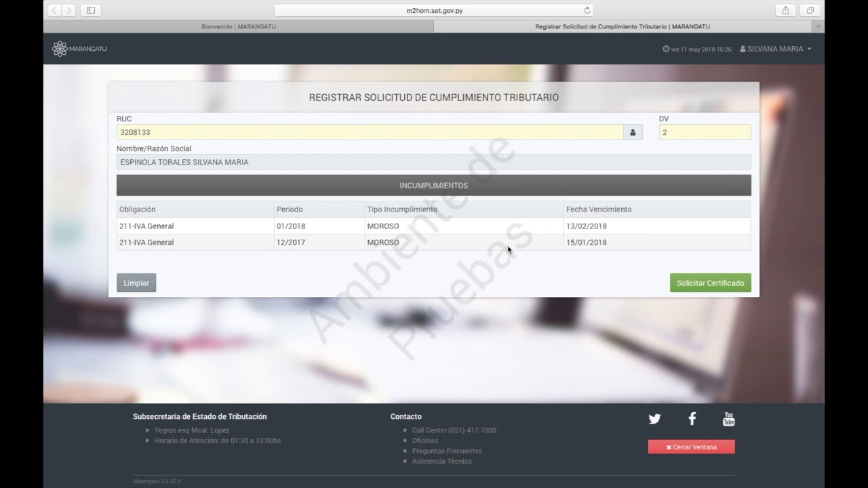Click the Marangatu logo
The width and height of the screenshot is (868, 488).
click(79, 49)
